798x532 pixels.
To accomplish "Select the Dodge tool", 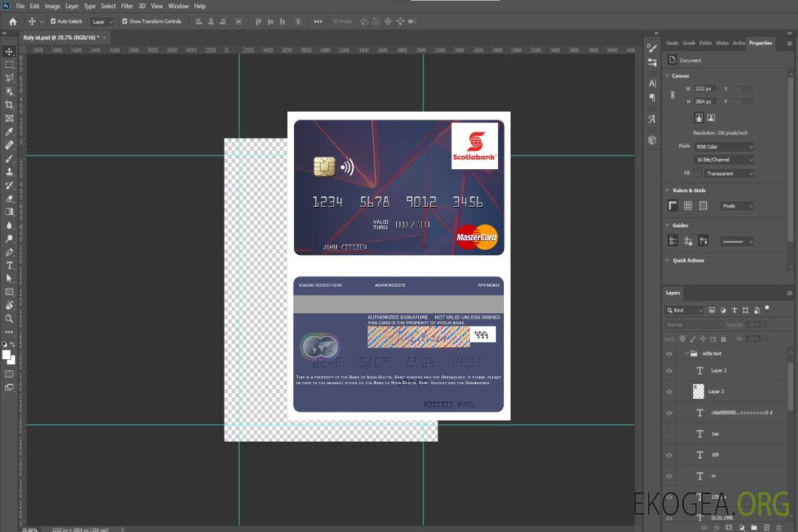I will click(x=9, y=238).
